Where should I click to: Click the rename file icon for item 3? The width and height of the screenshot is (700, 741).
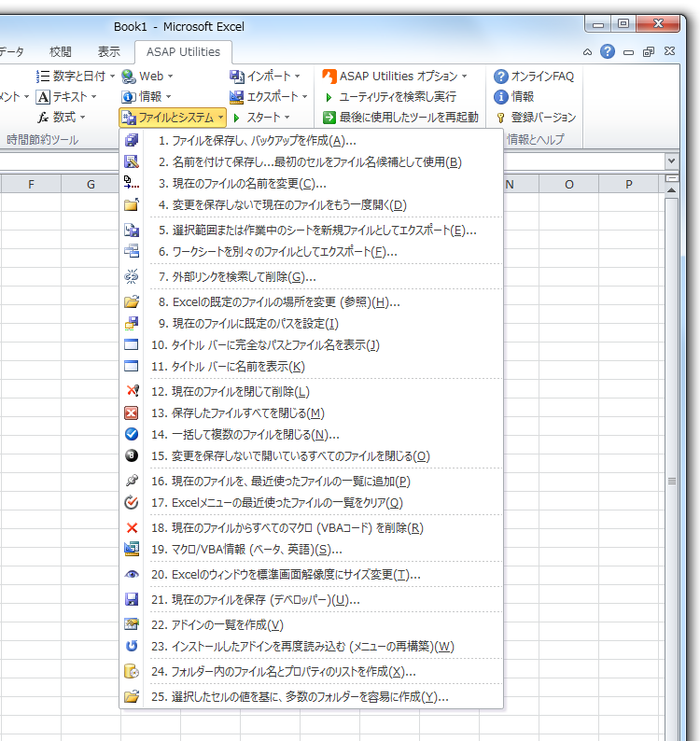coord(132,183)
